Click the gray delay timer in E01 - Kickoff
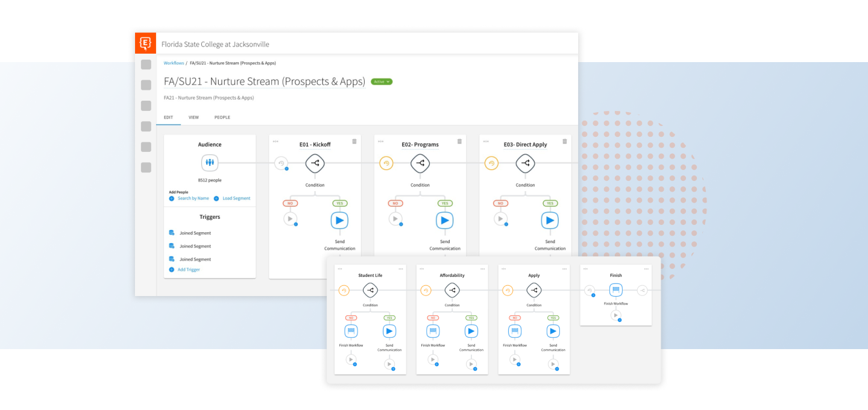The image size is (868, 410). click(x=281, y=163)
